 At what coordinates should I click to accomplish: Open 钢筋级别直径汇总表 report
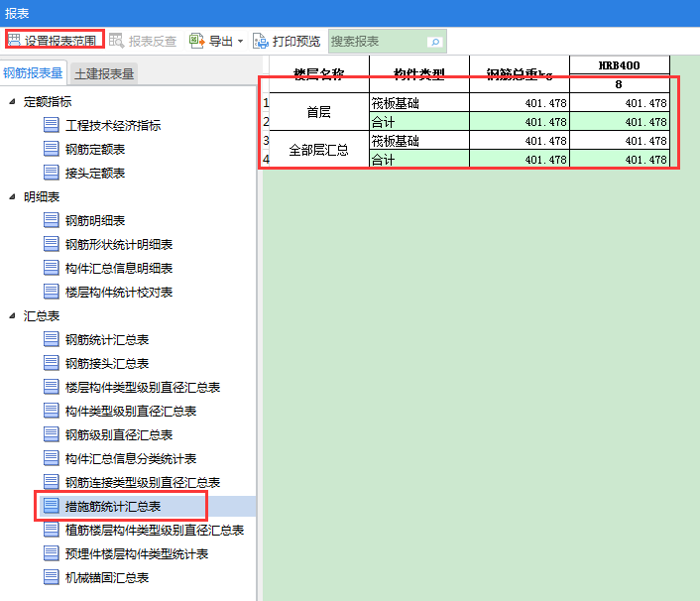click(119, 435)
